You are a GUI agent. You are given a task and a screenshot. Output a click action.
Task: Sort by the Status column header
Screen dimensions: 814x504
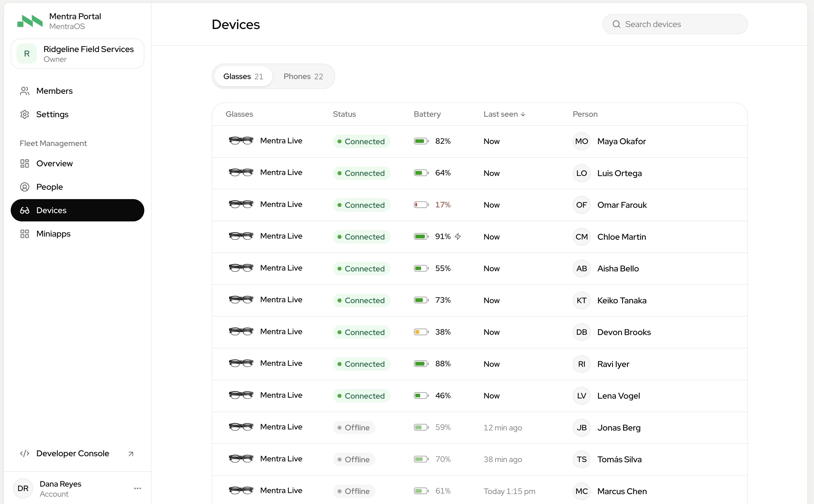[x=344, y=114]
